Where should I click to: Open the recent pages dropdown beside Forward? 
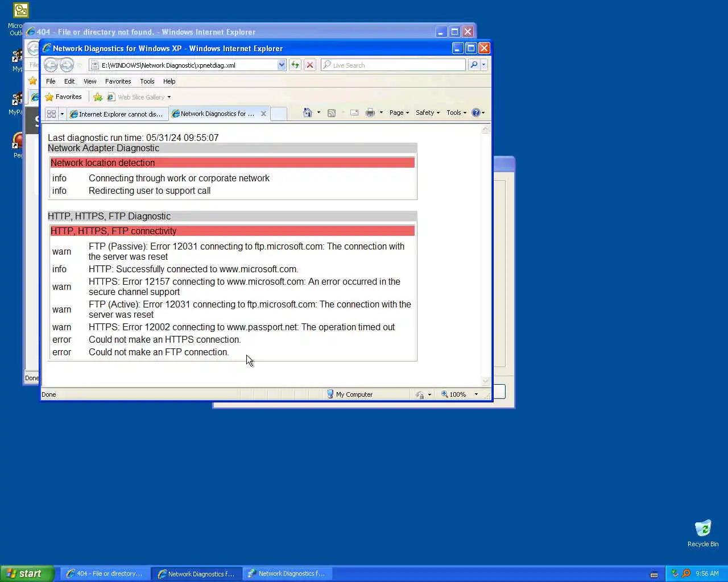(x=79, y=65)
